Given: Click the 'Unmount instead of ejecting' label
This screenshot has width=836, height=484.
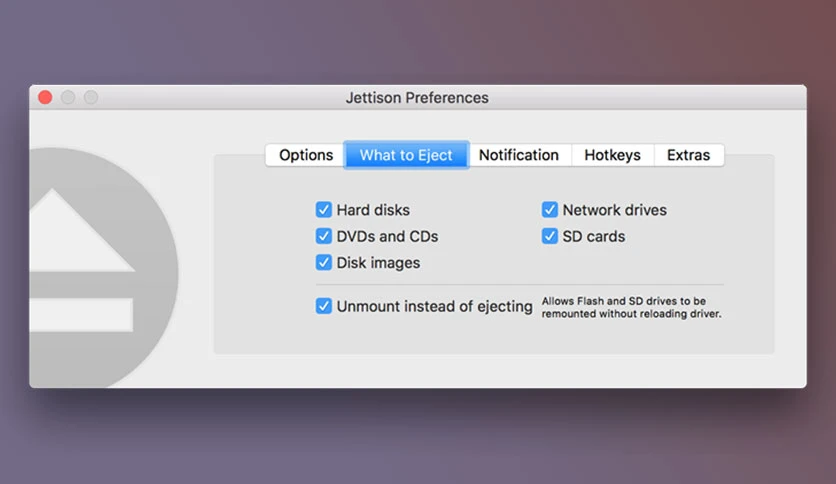Looking at the screenshot, I should (435, 306).
